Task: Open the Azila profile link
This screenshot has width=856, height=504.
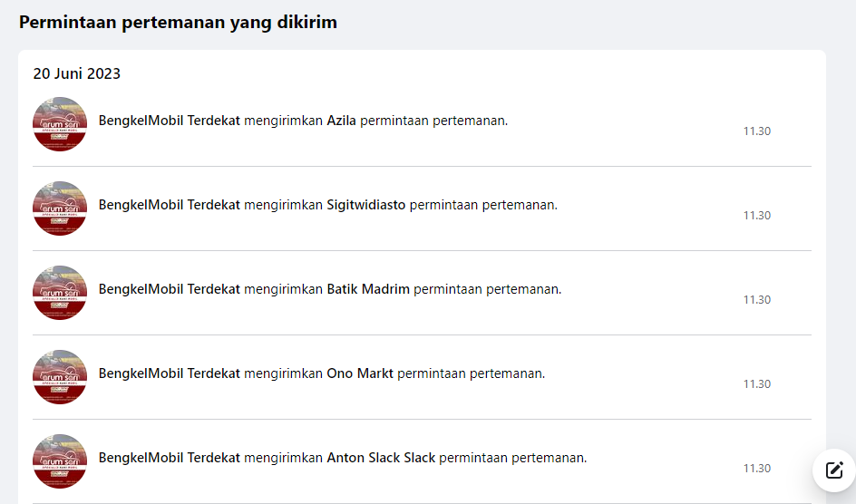Action: (341, 121)
